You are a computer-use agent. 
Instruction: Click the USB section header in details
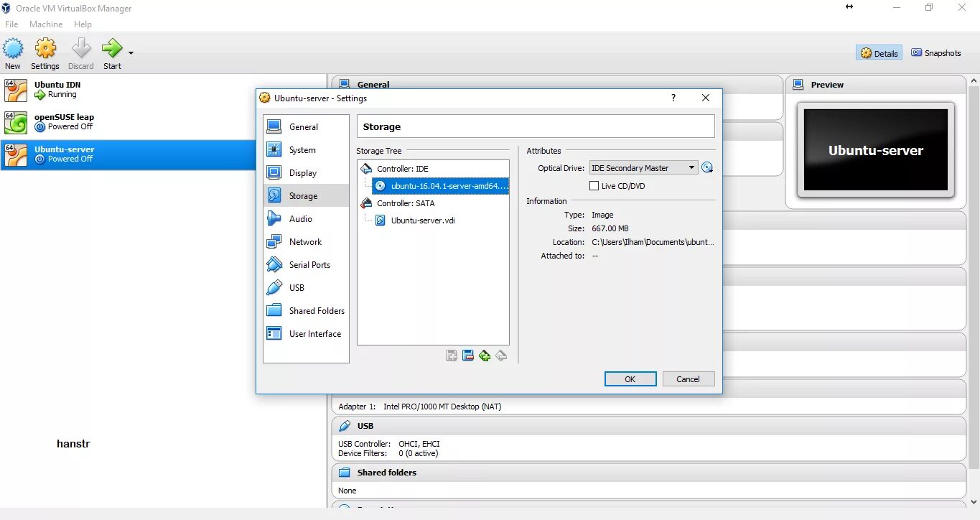pos(648,426)
